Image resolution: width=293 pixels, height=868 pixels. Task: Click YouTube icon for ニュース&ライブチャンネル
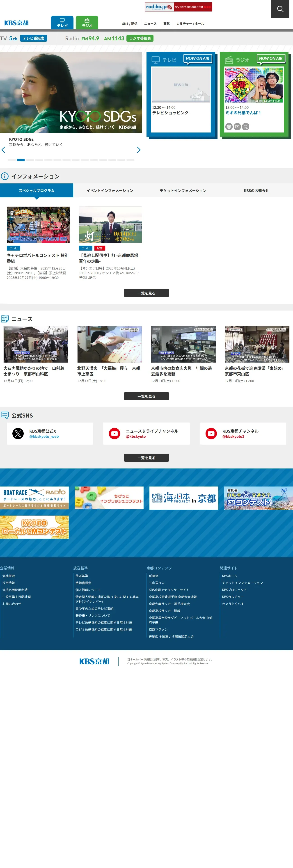[115, 433]
